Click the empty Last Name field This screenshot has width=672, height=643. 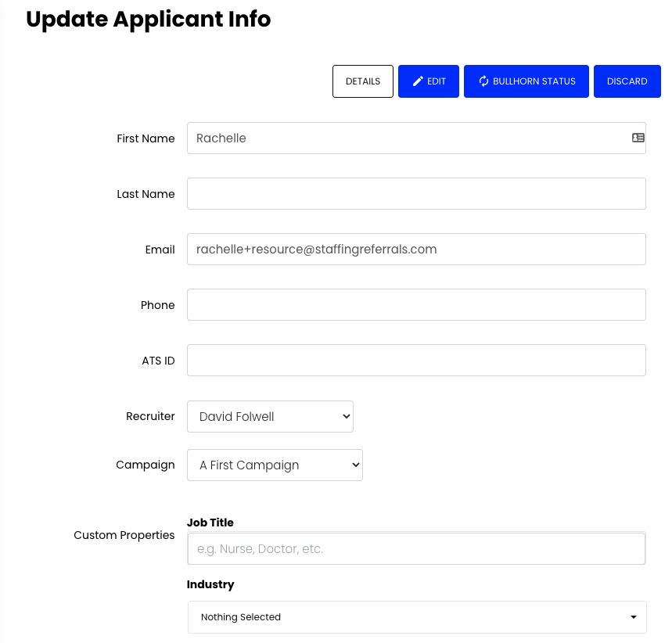tap(416, 193)
